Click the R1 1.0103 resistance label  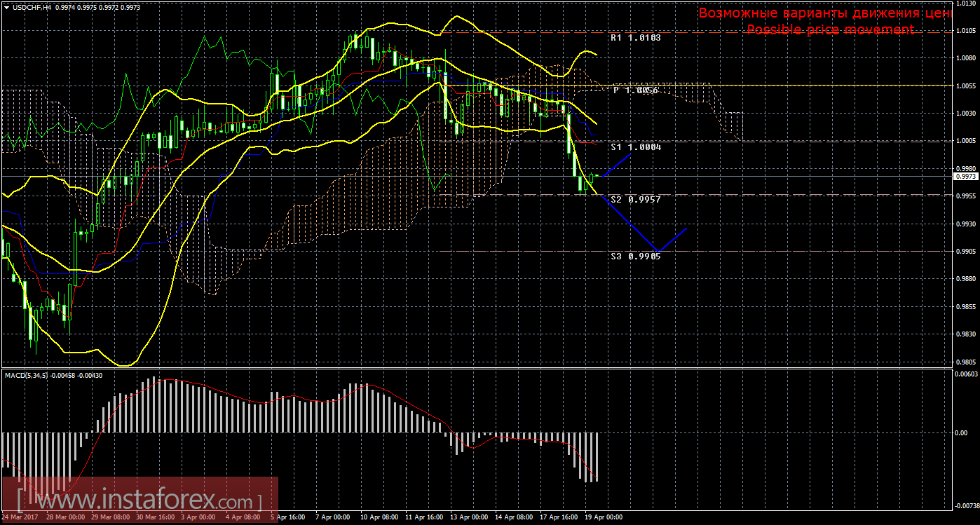click(635, 39)
